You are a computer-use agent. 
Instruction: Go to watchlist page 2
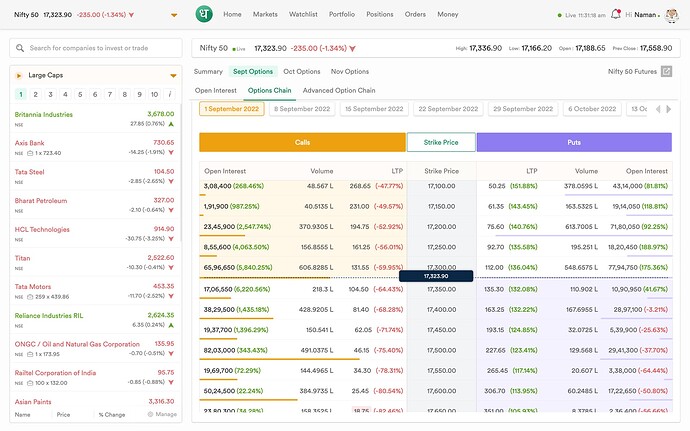(36, 94)
